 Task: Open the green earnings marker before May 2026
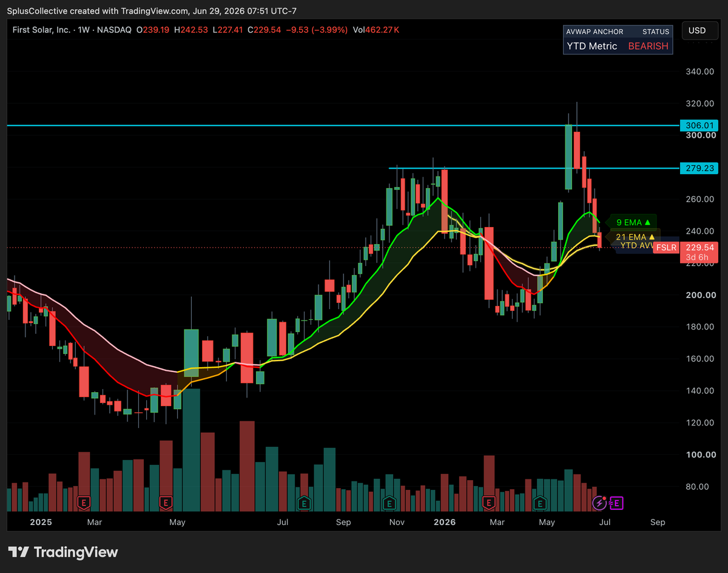coord(539,503)
